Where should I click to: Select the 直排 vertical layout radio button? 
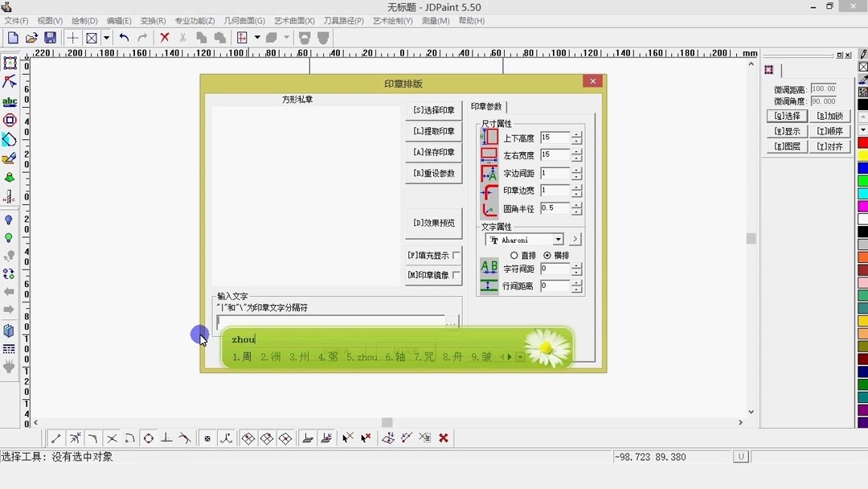[x=515, y=256]
